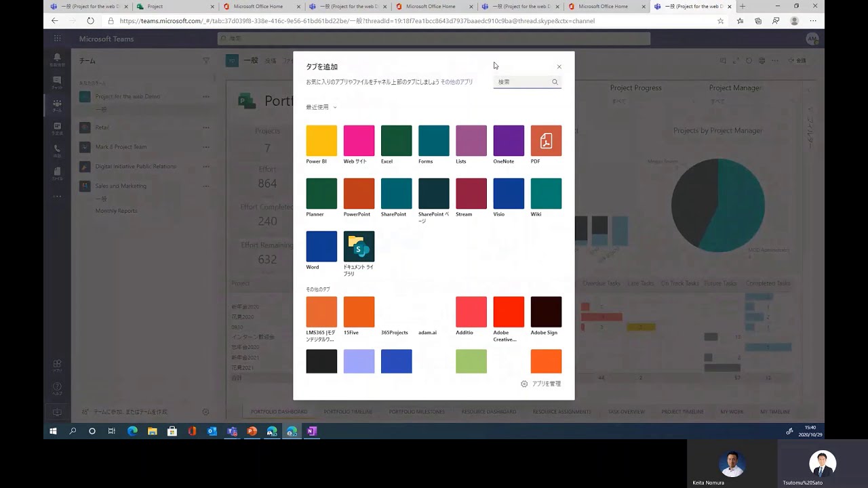Screen dimensions: 868x488
Task: Select the Planner app tile
Action: tap(321, 194)
